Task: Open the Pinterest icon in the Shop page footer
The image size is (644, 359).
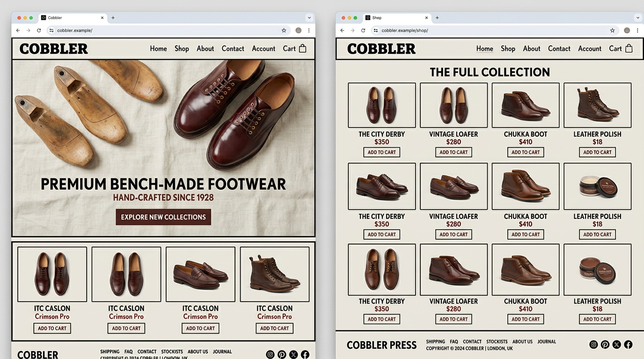Action: click(605, 345)
